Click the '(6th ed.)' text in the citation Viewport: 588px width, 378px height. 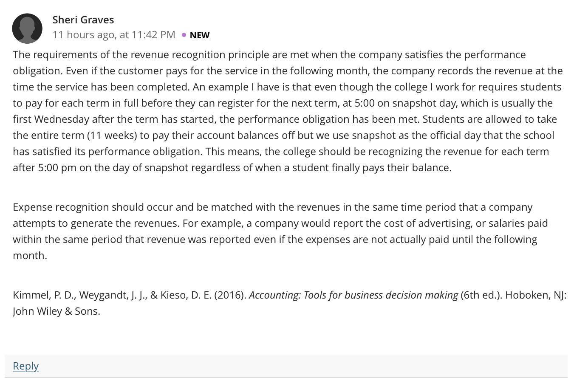[x=481, y=295]
